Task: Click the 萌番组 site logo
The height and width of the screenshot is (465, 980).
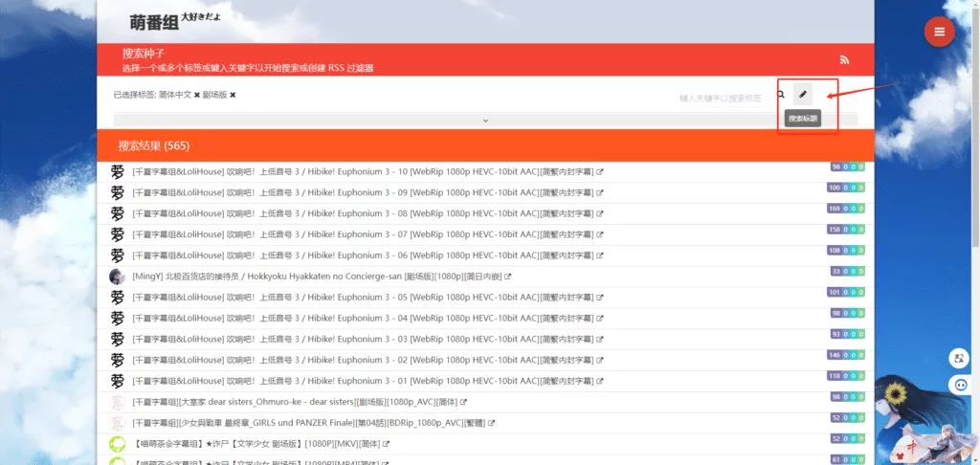Action: (153, 21)
